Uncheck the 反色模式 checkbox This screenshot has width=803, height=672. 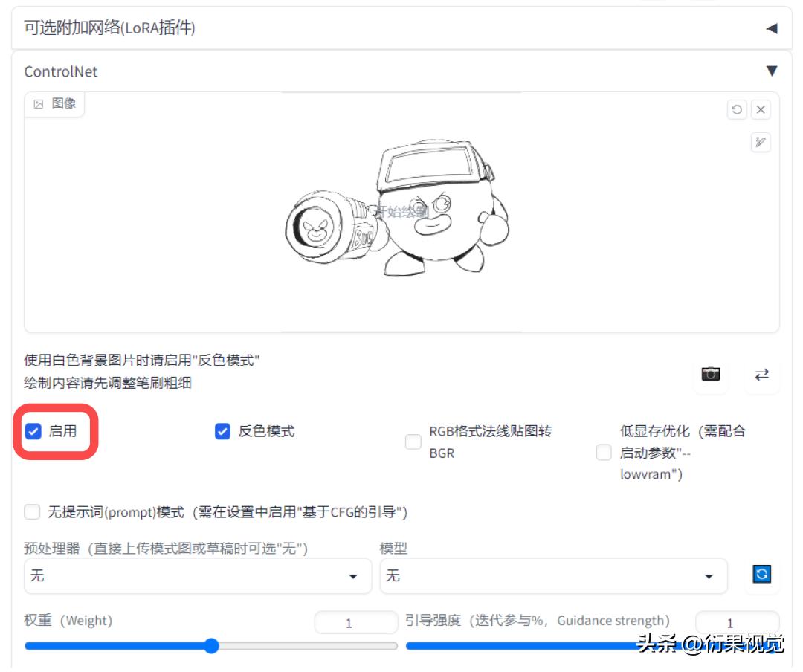coord(222,432)
